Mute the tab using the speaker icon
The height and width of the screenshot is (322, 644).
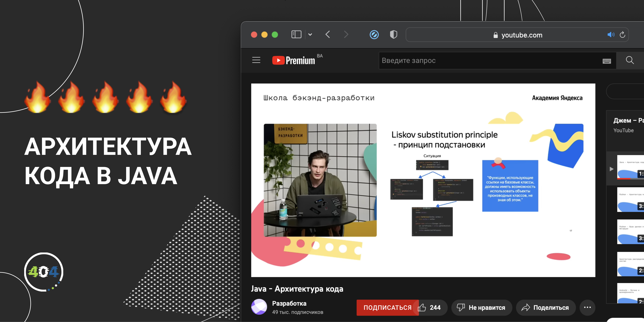(x=611, y=35)
